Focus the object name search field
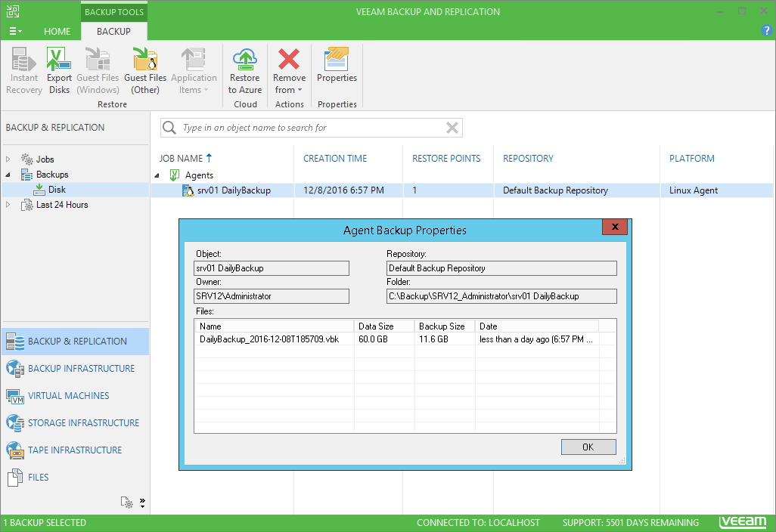Viewport: 776px width, 532px height. (x=312, y=128)
